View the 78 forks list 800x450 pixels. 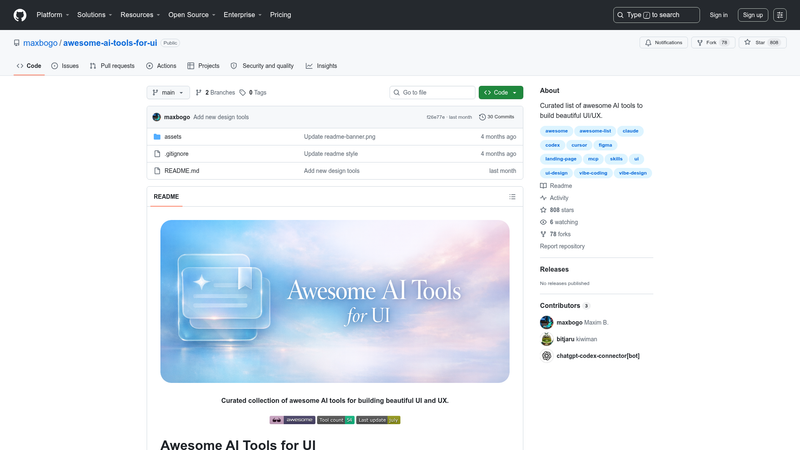coord(556,234)
